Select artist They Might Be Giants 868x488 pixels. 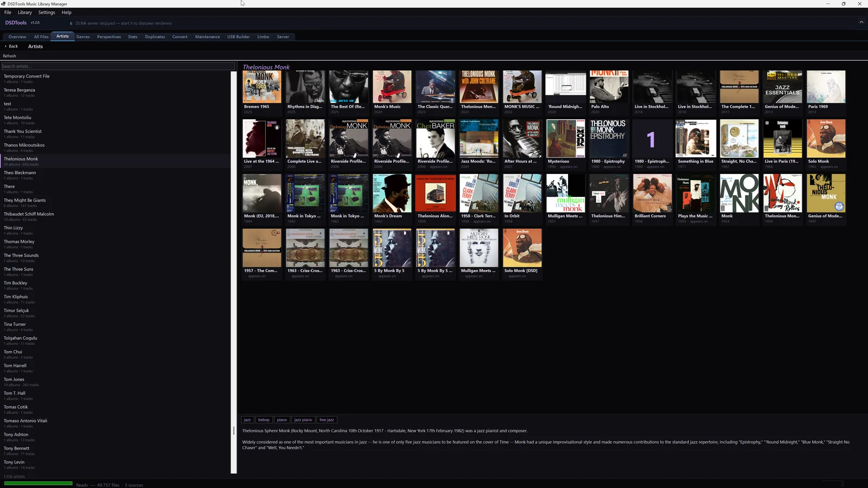tap(116, 203)
